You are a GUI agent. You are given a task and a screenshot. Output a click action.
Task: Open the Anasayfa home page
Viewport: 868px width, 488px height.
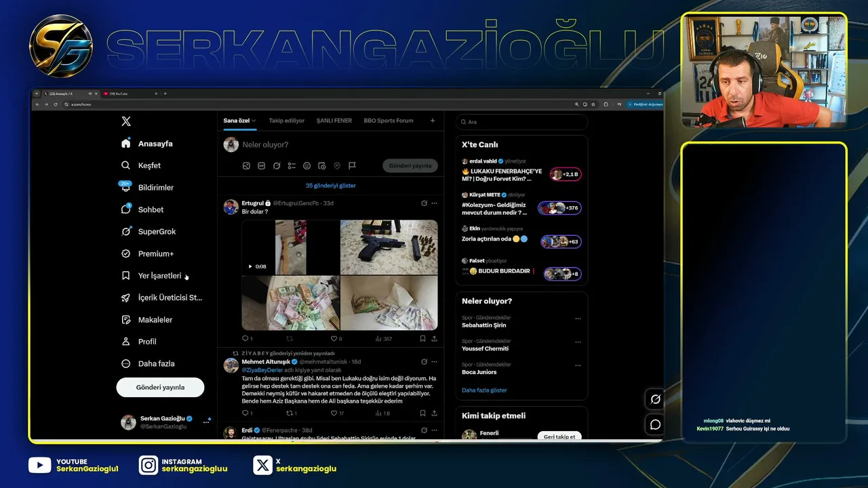click(147, 144)
